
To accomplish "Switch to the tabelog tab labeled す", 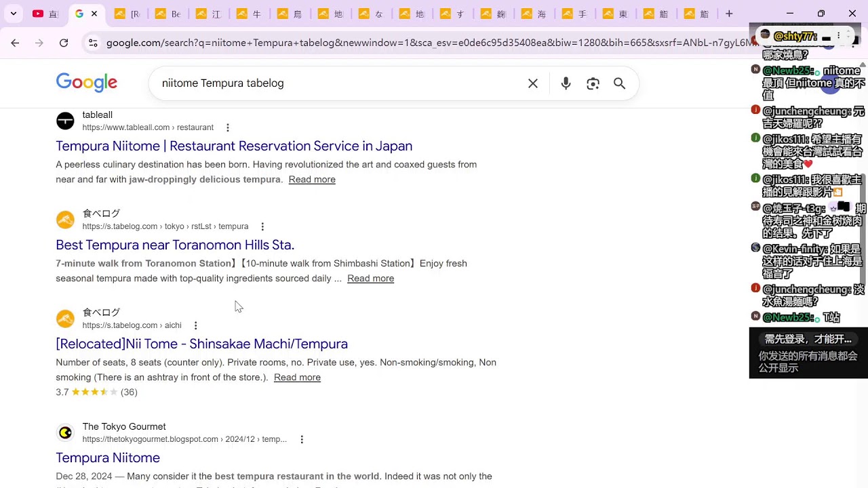I will [x=452, y=14].
